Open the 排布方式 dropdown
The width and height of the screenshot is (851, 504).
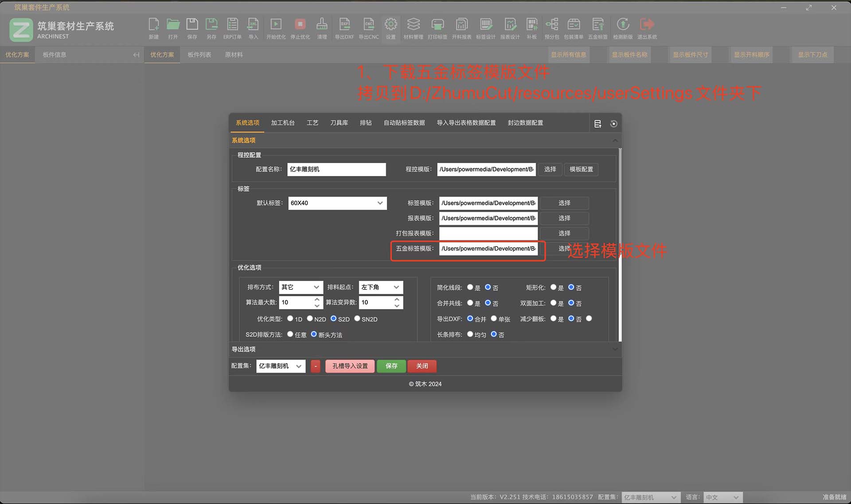click(x=301, y=287)
